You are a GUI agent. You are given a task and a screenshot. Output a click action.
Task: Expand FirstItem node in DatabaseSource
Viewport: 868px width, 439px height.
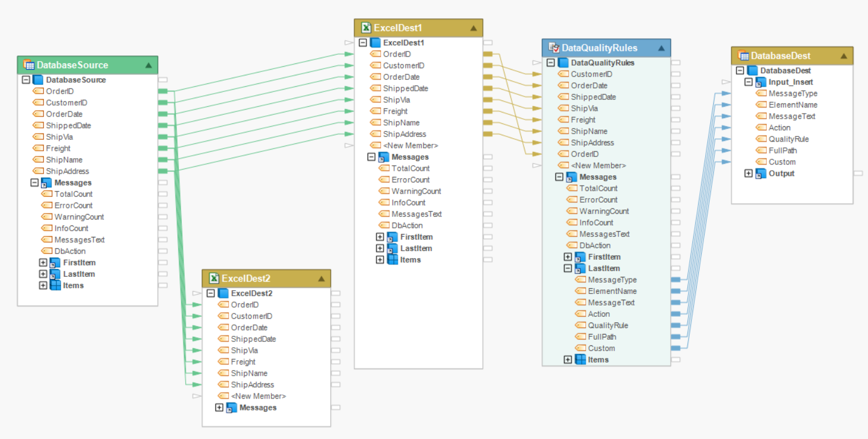43,263
